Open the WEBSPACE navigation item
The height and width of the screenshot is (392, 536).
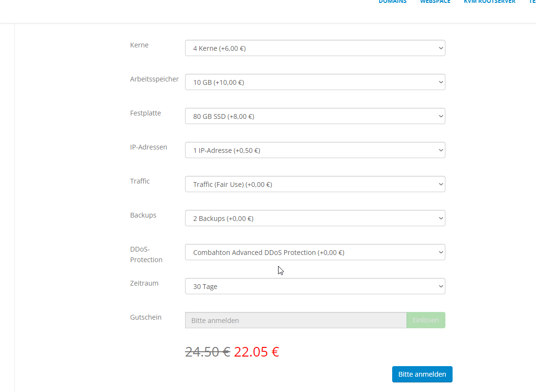435,2
